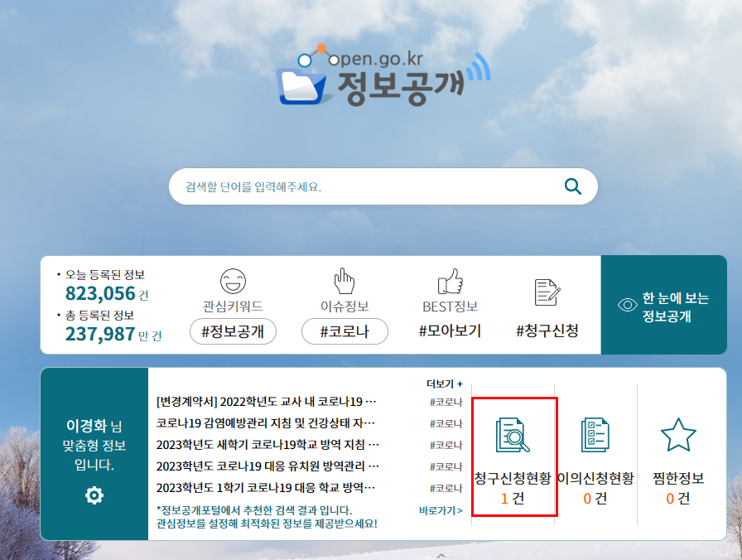
Task: Click the 이경화 님 맞춤형 정보 입니다. heading
Action: tap(94, 445)
